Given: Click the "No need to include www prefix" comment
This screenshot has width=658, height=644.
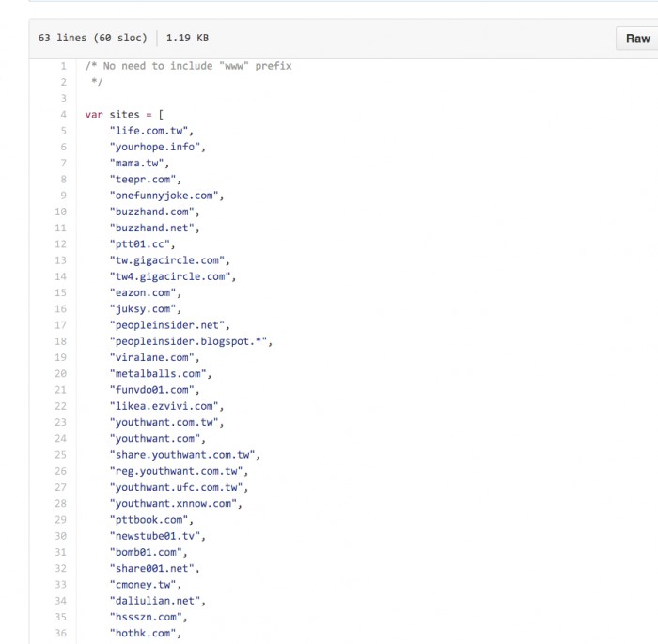Looking at the screenshot, I should (188, 66).
